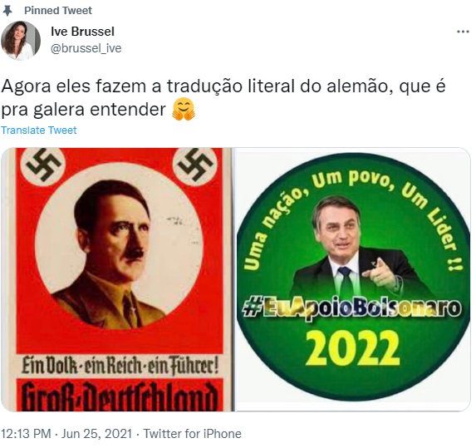Click the hugging face emoji in tweet
Screen dimensions: 476x448
coord(184,110)
